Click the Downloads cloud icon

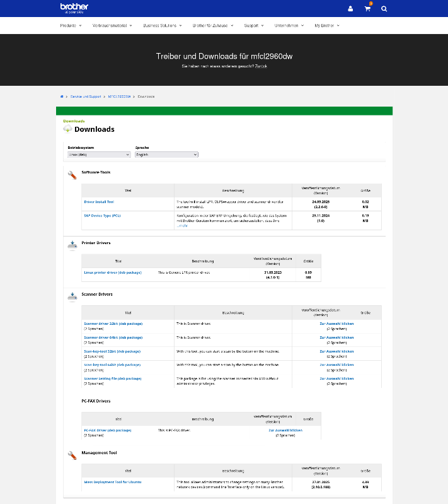pyautogui.click(x=67, y=129)
